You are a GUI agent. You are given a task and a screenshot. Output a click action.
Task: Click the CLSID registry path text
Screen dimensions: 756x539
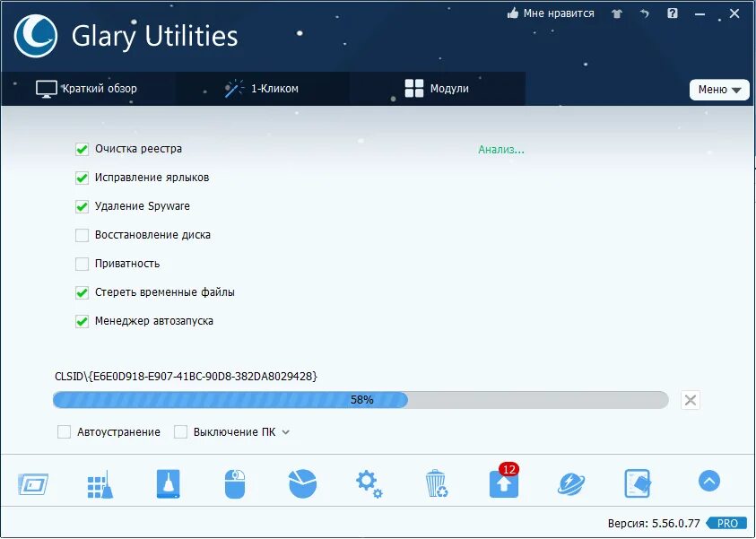187,376
